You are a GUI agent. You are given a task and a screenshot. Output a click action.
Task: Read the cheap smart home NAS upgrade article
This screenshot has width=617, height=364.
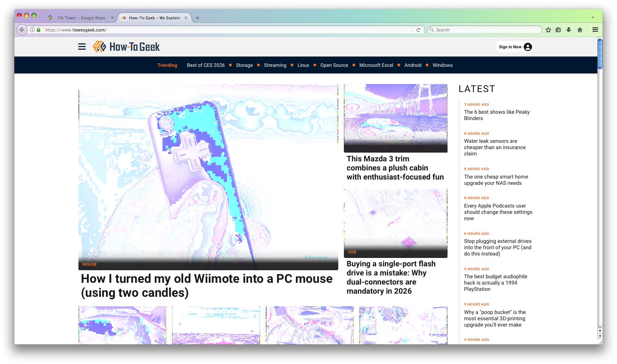496,180
